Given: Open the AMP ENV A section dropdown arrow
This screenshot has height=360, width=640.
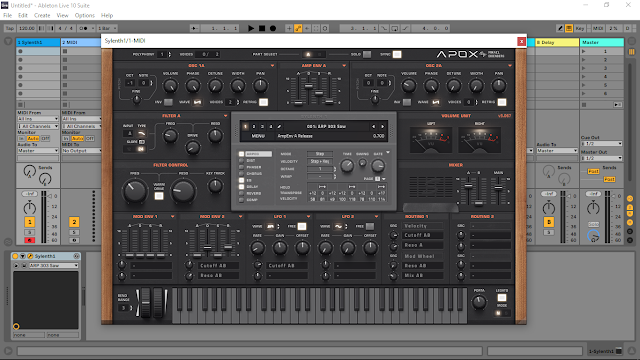Looking at the screenshot, I should point(344,66).
